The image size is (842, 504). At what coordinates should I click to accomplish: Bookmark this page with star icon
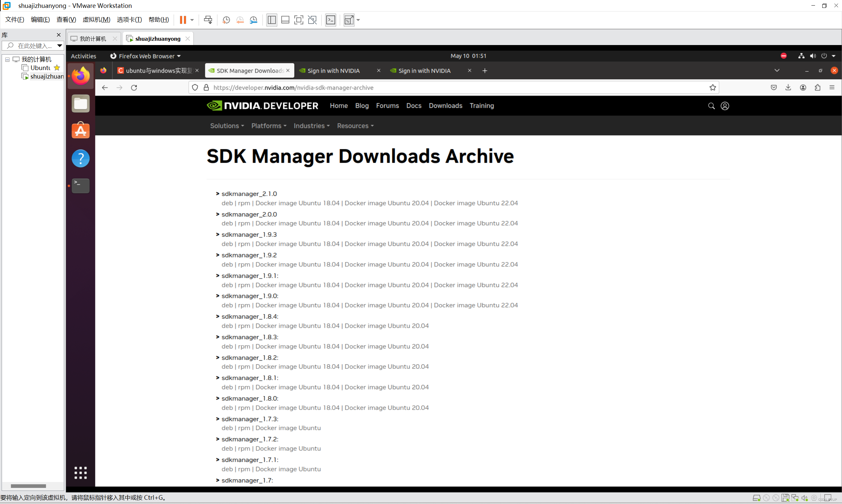point(713,88)
